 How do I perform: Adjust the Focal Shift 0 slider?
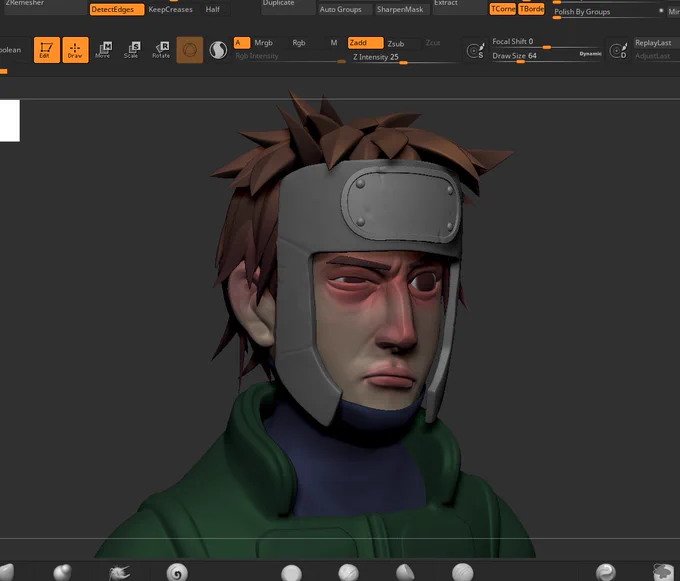coord(546,42)
